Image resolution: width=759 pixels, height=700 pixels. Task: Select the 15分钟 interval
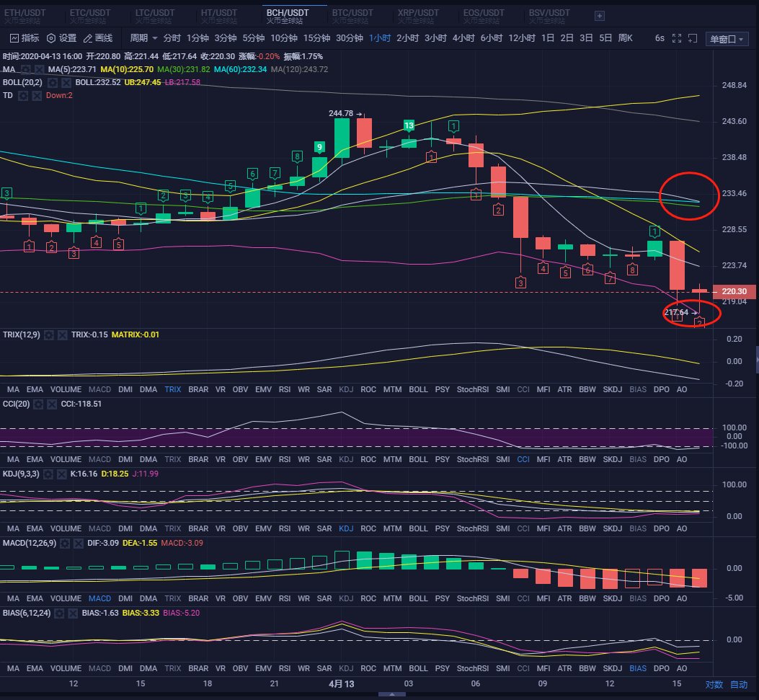[x=316, y=37]
